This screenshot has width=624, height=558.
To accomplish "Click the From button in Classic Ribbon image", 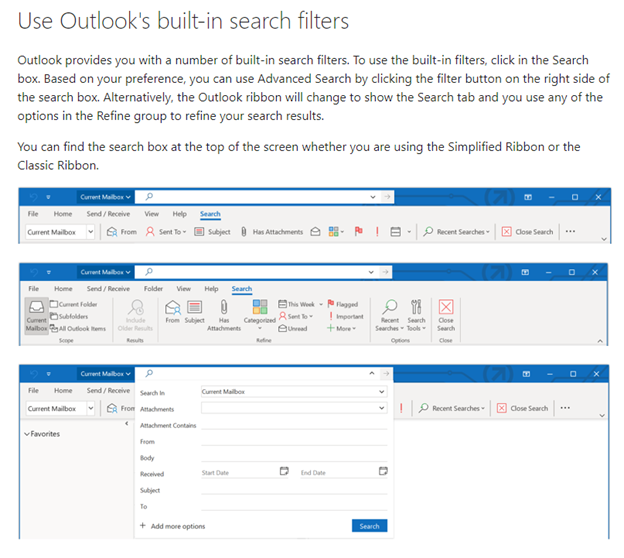I will [173, 311].
